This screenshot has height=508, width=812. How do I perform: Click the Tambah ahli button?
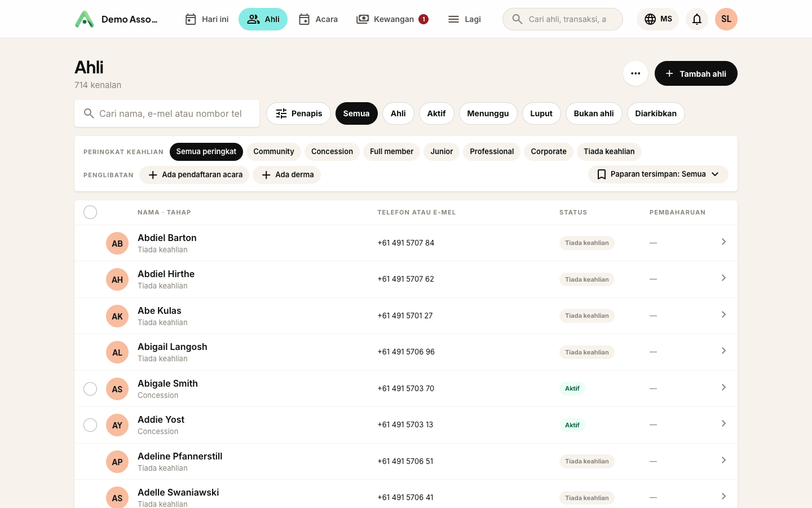click(x=696, y=73)
